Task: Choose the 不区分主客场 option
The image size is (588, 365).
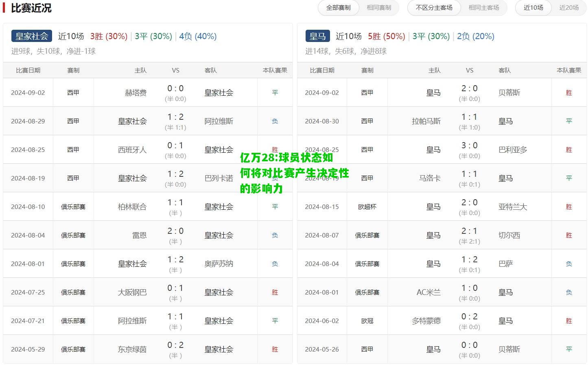Action: [x=434, y=8]
